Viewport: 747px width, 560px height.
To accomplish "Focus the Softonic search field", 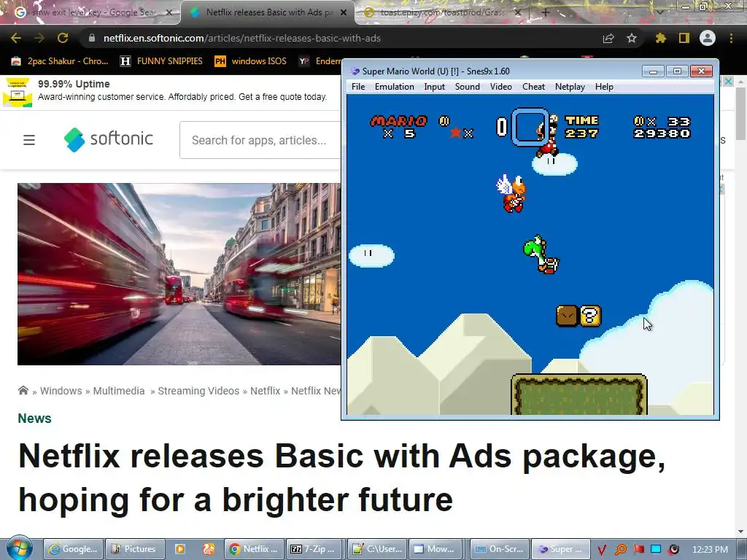I will [x=260, y=140].
